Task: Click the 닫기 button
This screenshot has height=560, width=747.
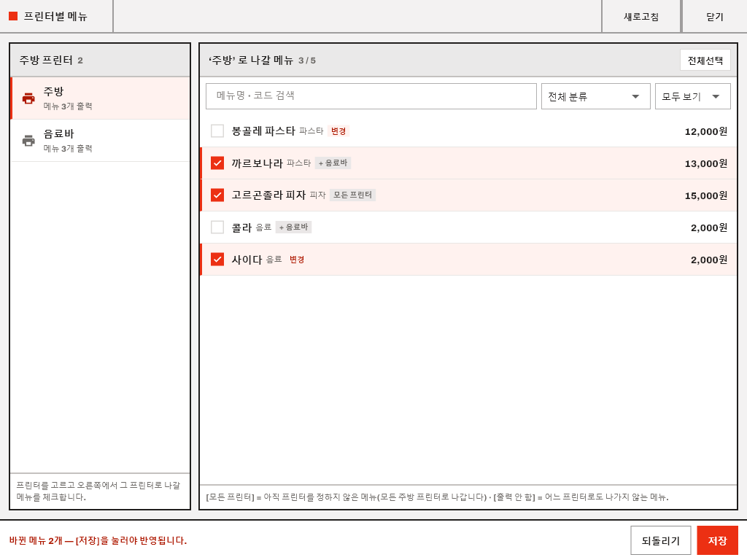Action: point(715,16)
